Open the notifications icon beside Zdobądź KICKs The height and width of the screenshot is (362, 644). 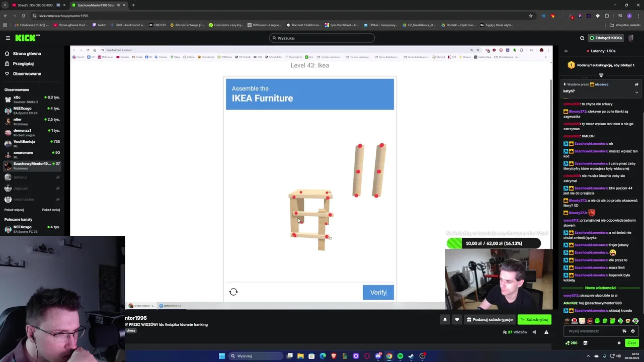582,38
